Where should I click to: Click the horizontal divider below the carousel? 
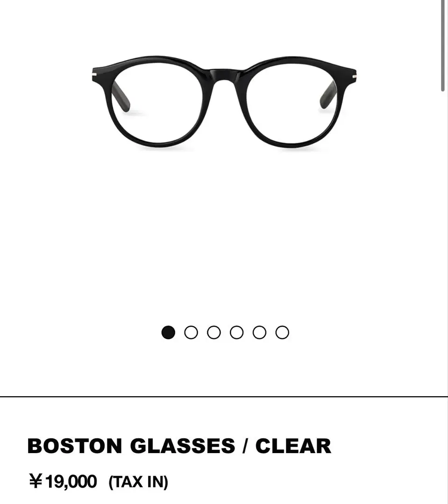point(224,397)
